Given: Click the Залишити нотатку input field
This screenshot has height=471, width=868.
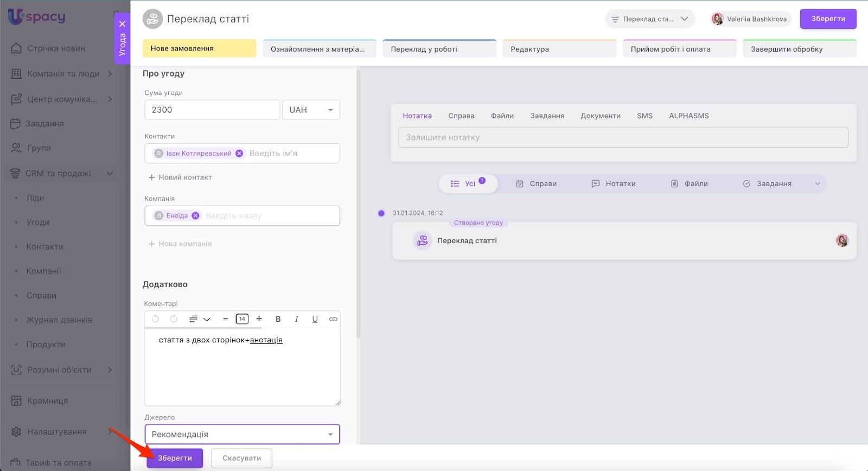Looking at the screenshot, I should (623, 137).
